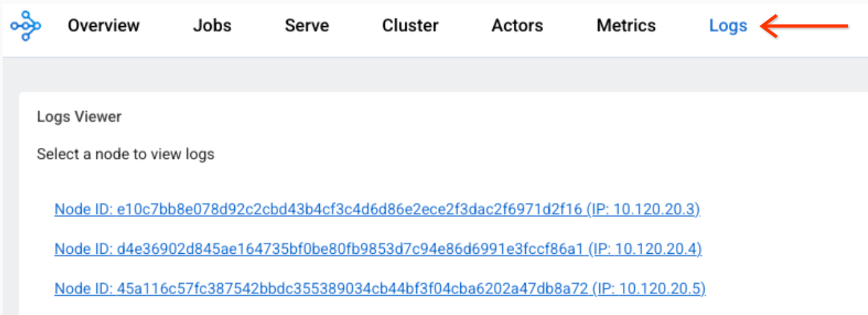868x315 pixels.
Task: Click the active Logs tab
Action: coord(728,26)
